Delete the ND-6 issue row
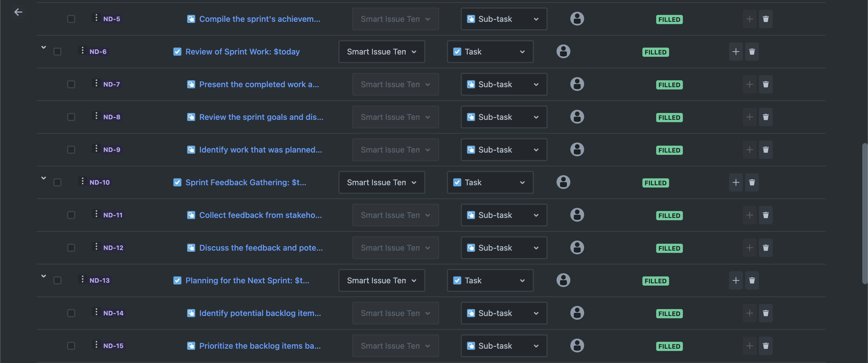This screenshot has height=363, width=868. tap(752, 52)
